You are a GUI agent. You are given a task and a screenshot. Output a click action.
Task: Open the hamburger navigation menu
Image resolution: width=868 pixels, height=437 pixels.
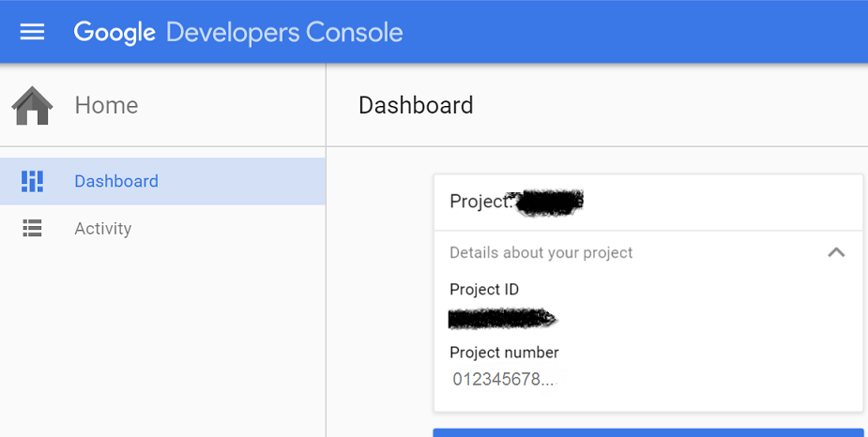pos(32,32)
